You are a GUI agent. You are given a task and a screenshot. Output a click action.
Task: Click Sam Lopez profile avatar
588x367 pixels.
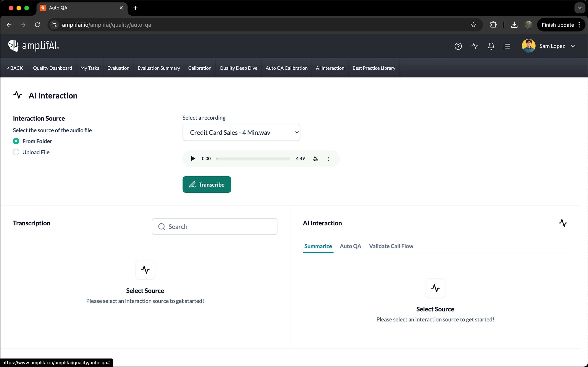coord(529,46)
